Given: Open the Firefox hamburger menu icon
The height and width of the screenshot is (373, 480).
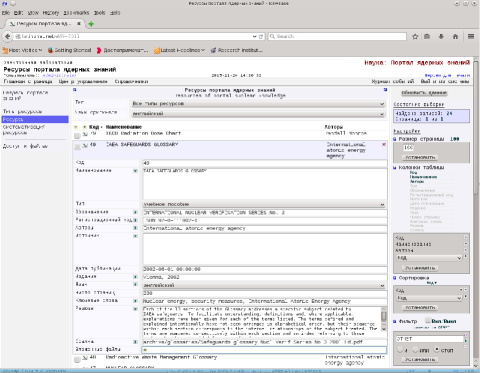Looking at the screenshot, I should pos(471,36).
